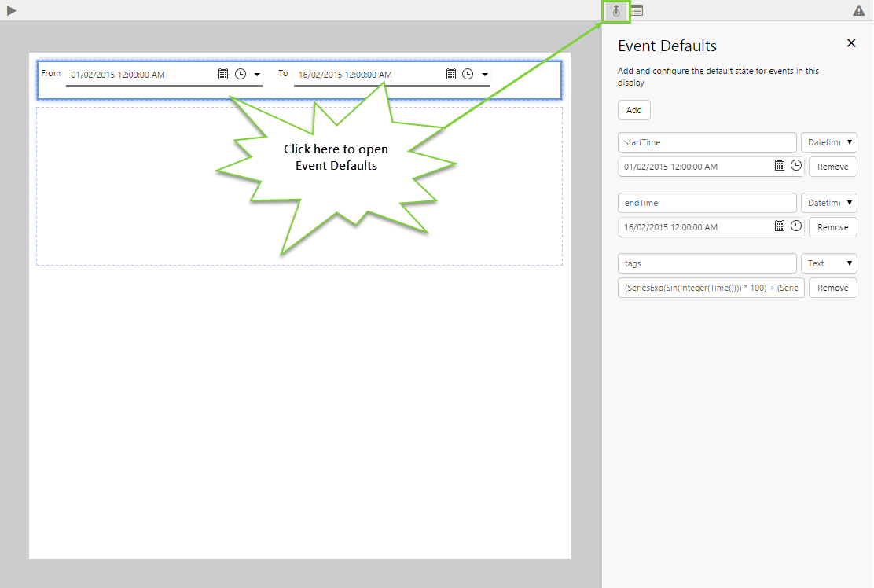Close the Event Defaults panel
Image resolution: width=874 pixels, height=588 pixels.
[851, 43]
